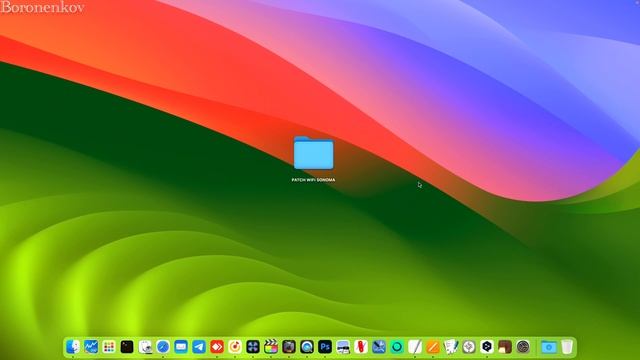640x360 pixels.
Task: Open the teal circle app in Dock
Action: [x=397, y=347]
